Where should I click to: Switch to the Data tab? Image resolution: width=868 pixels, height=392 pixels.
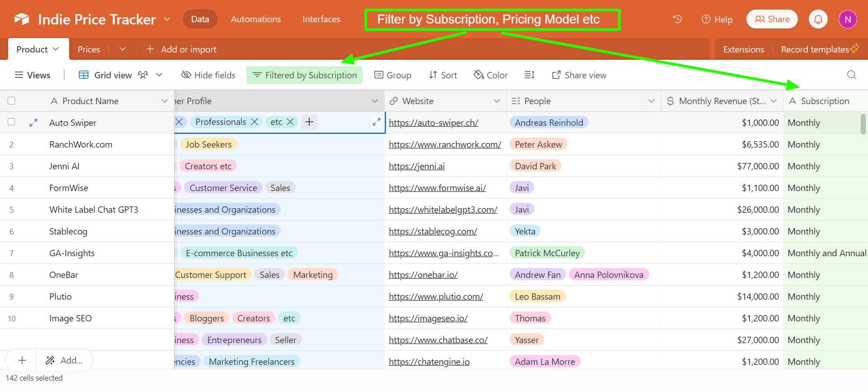[200, 19]
